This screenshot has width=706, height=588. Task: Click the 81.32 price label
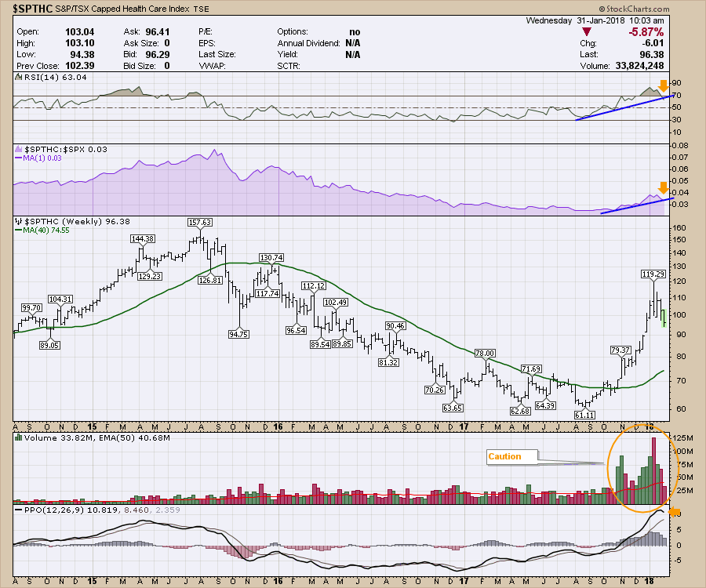tap(388, 363)
